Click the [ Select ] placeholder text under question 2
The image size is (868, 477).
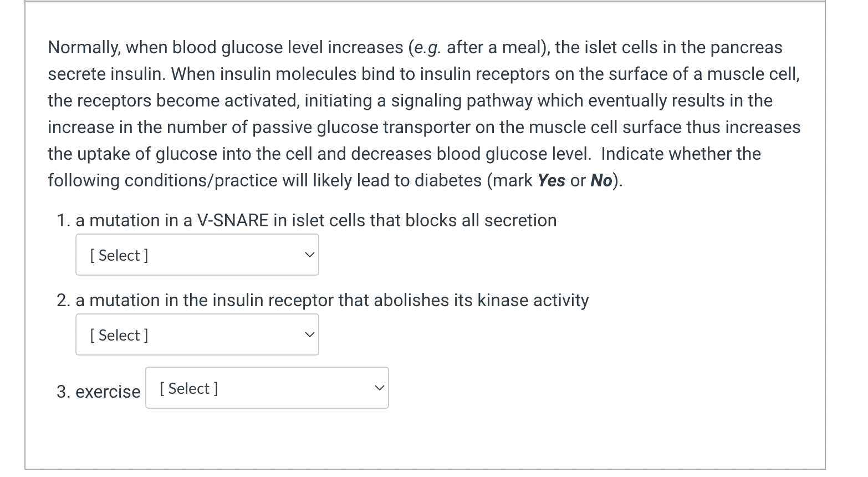click(119, 335)
